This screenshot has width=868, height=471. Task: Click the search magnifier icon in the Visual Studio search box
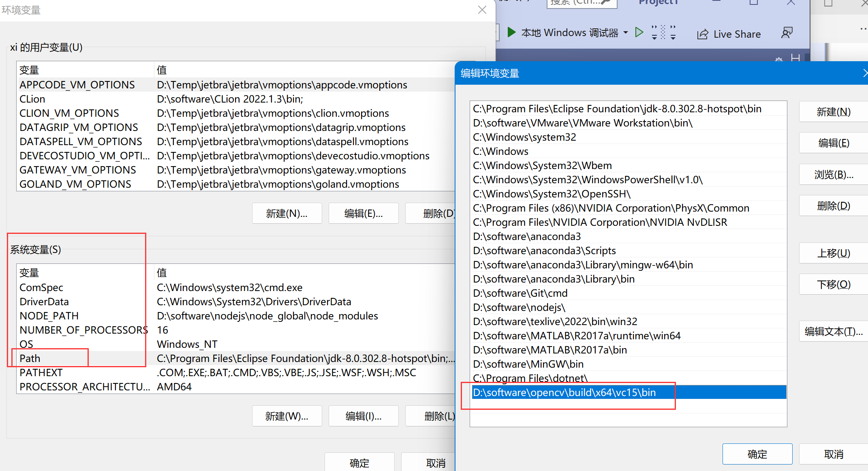coord(606,2)
